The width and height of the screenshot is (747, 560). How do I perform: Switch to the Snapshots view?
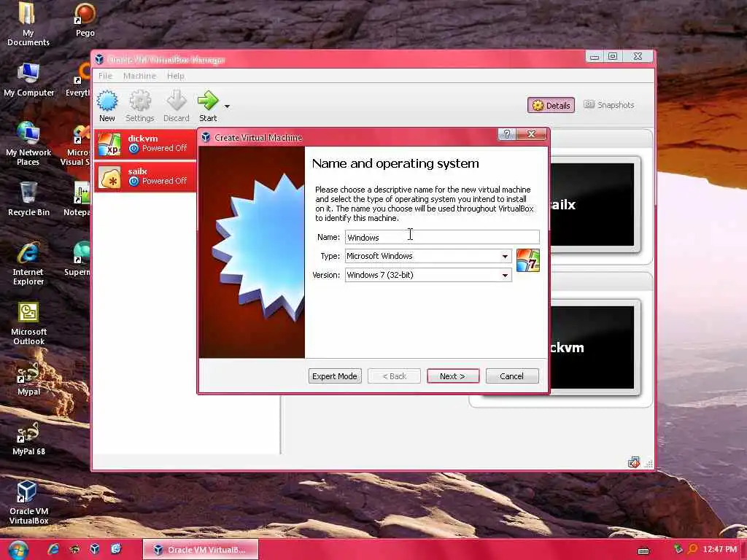coord(609,105)
